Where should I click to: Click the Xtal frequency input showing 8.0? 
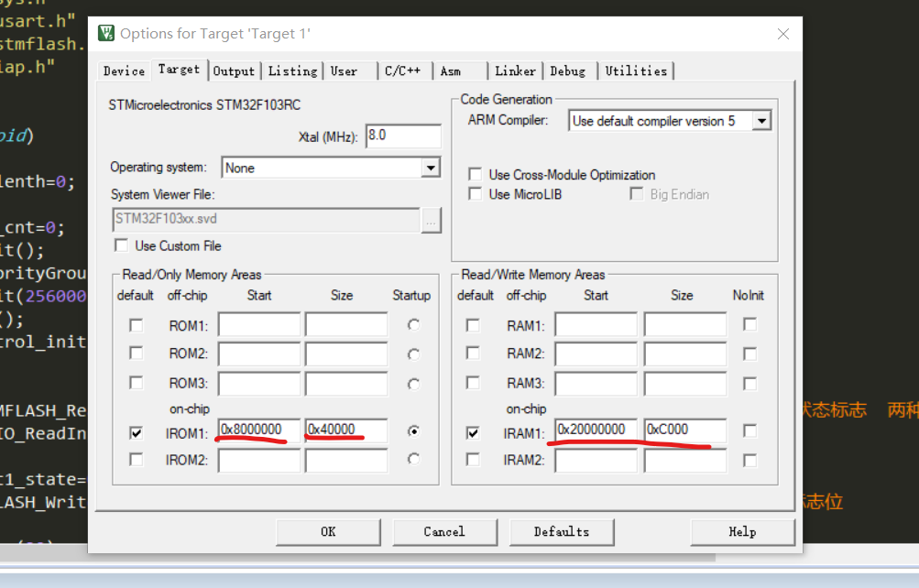[403, 136]
